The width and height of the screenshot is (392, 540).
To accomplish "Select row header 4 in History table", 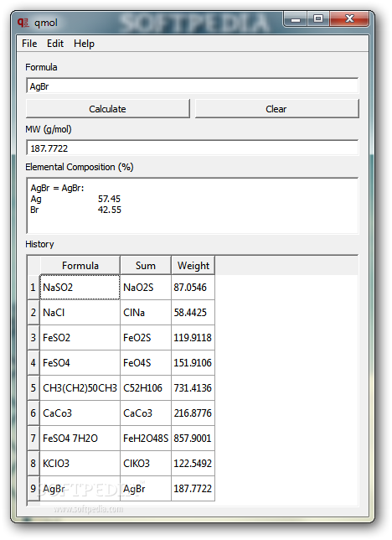I will point(34,362).
